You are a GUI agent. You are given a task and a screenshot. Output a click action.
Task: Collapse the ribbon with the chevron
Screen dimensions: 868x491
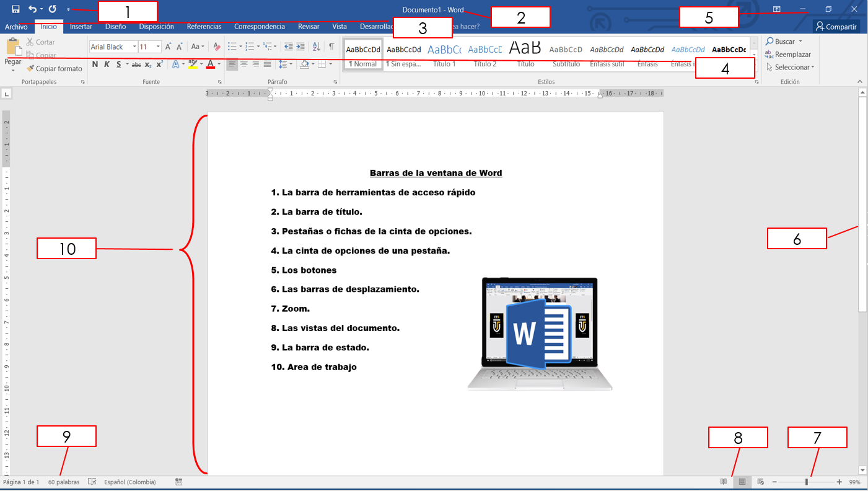click(859, 82)
